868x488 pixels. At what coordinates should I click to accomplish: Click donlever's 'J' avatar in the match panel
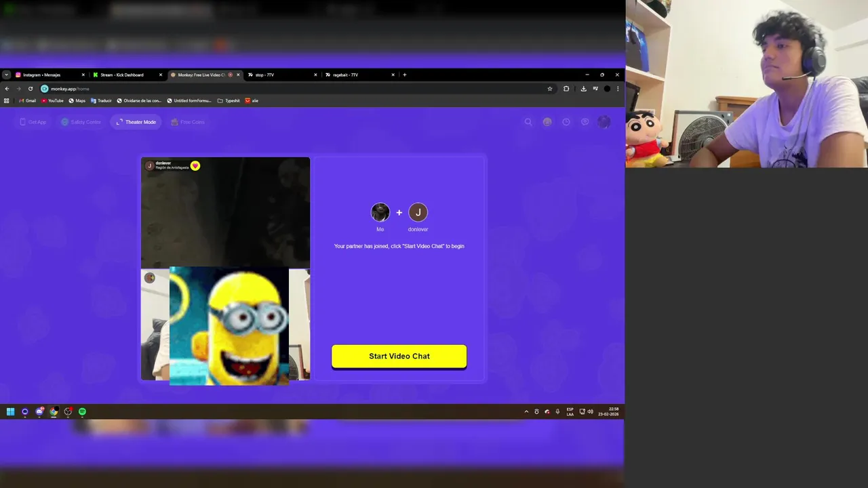pyautogui.click(x=418, y=212)
